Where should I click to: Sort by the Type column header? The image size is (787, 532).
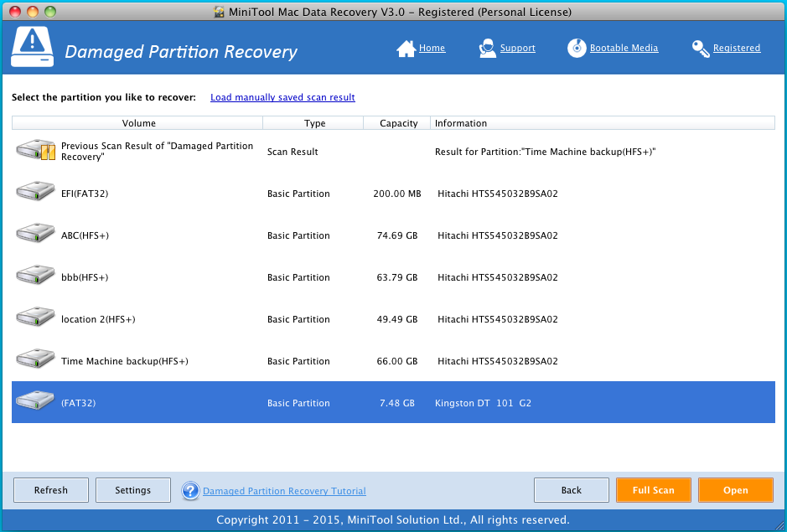coord(313,123)
